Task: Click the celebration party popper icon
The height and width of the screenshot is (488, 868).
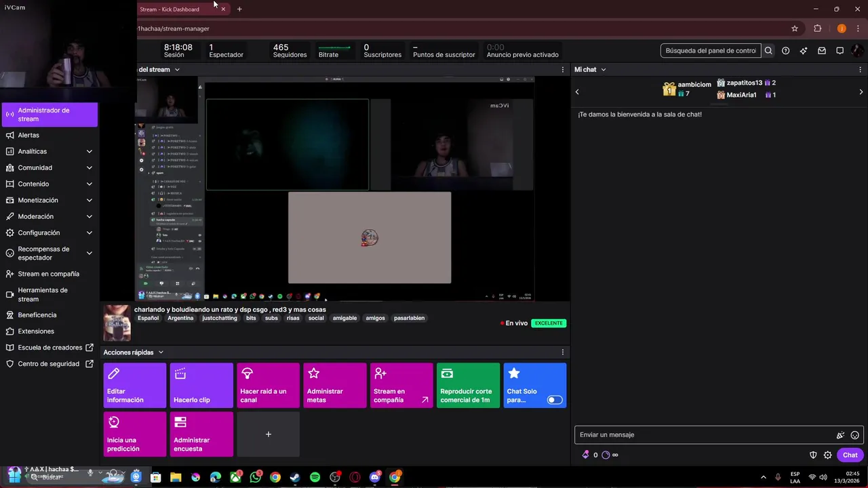Action: click(x=840, y=435)
